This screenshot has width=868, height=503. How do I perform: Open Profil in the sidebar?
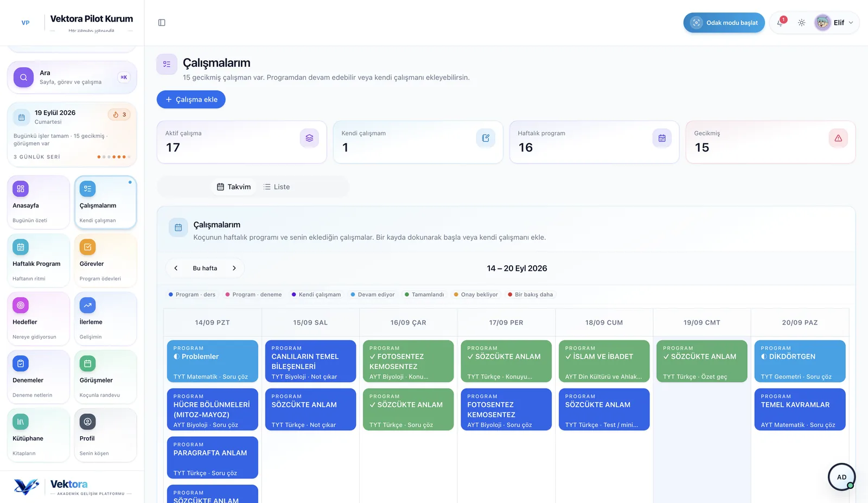point(105,435)
